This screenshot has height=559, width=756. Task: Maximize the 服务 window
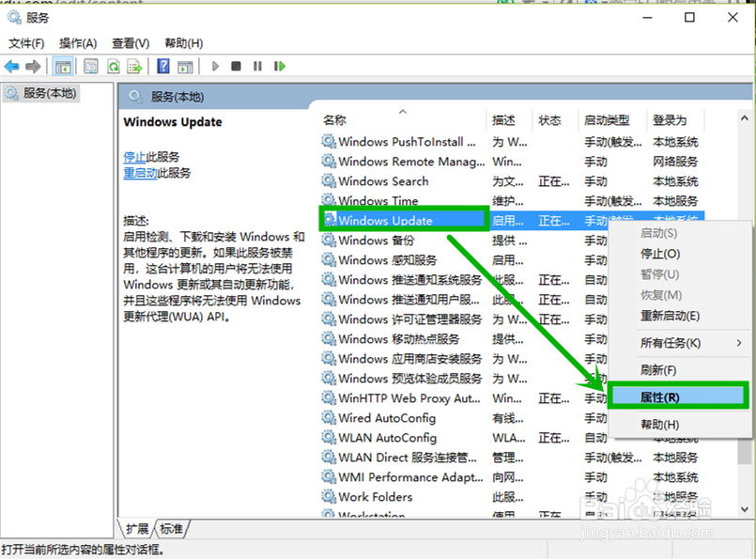(x=690, y=18)
